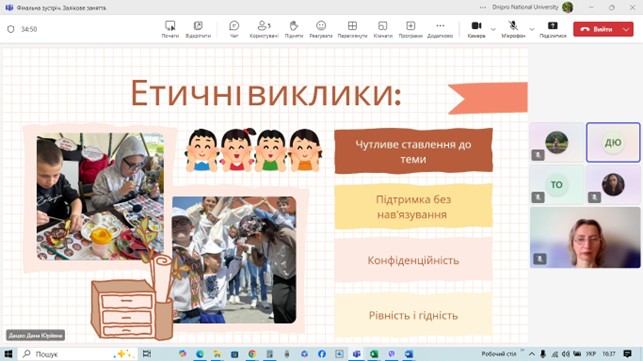
Task: Click the photo of children in embroidered shirts
Action: click(x=234, y=260)
